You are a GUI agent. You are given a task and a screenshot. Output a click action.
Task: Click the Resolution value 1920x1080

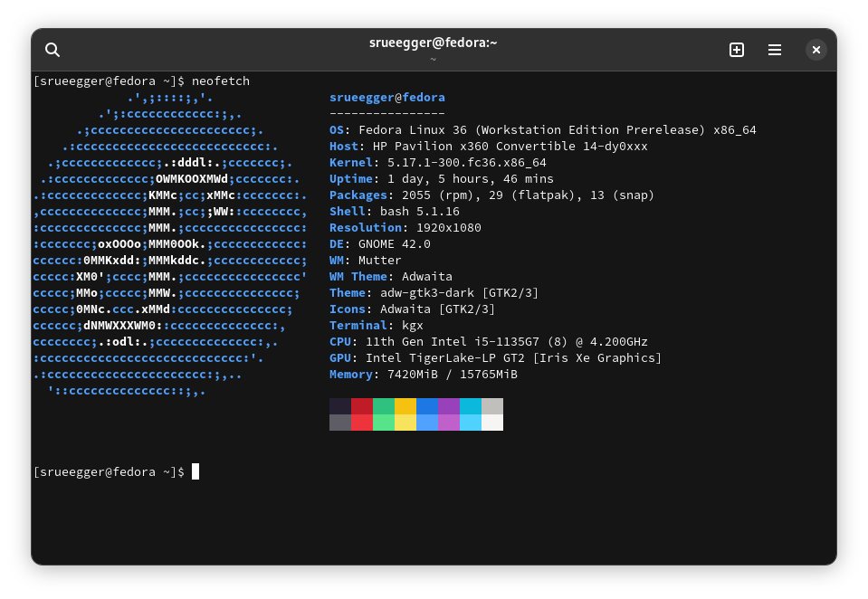448,227
